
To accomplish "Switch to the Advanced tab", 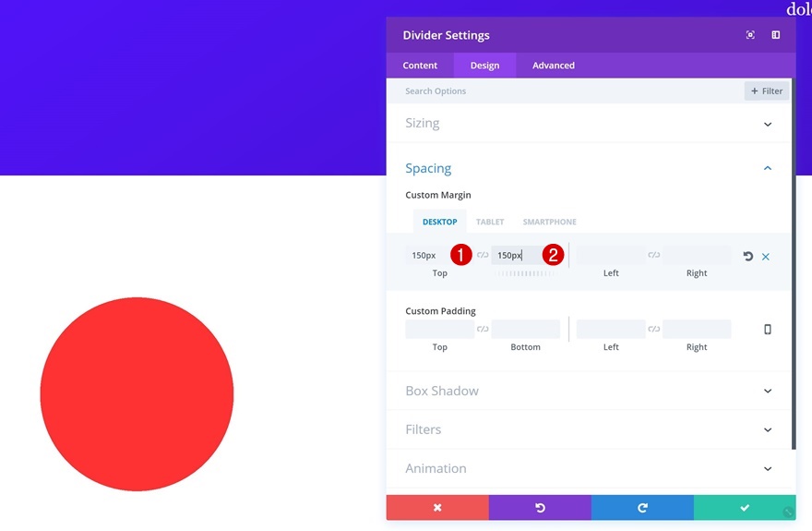I will click(x=554, y=66).
